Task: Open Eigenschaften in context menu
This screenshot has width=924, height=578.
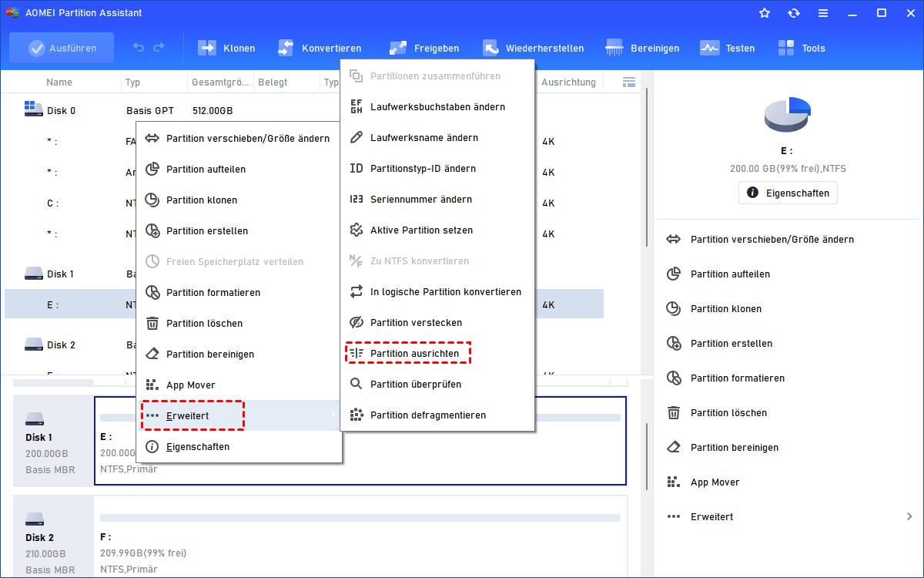Action: [x=239, y=447]
